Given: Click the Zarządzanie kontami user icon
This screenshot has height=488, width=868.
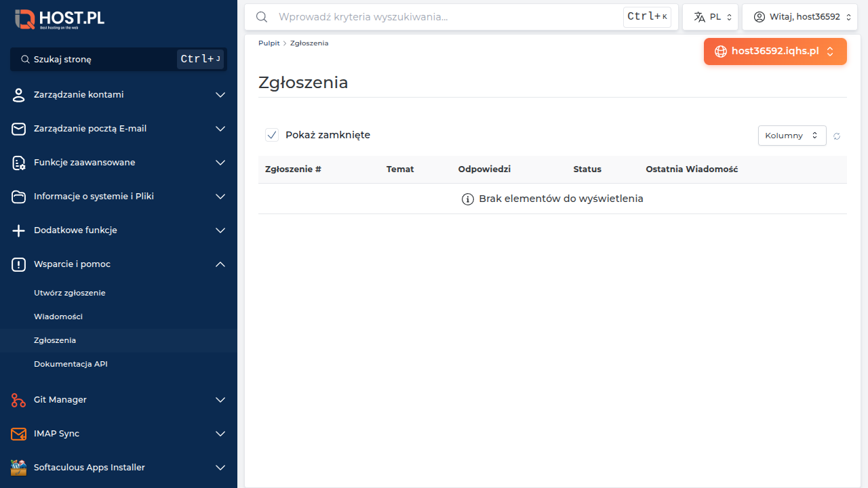Looking at the screenshot, I should click(x=19, y=95).
